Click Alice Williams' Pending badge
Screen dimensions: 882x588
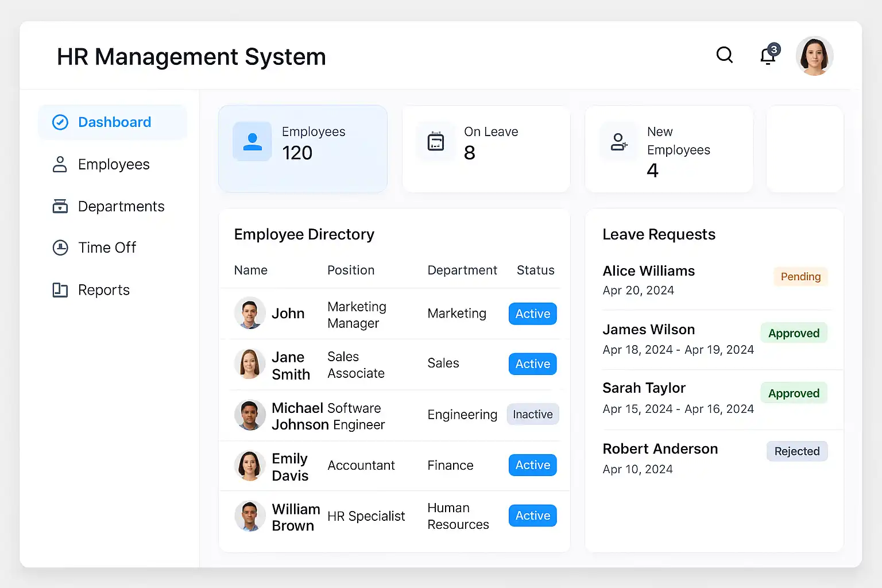click(800, 277)
